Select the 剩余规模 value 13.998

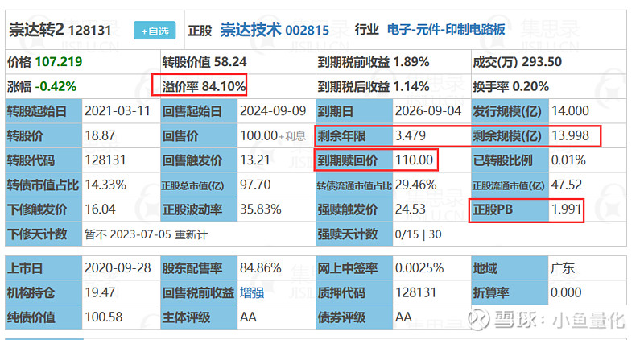coord(570,135)
